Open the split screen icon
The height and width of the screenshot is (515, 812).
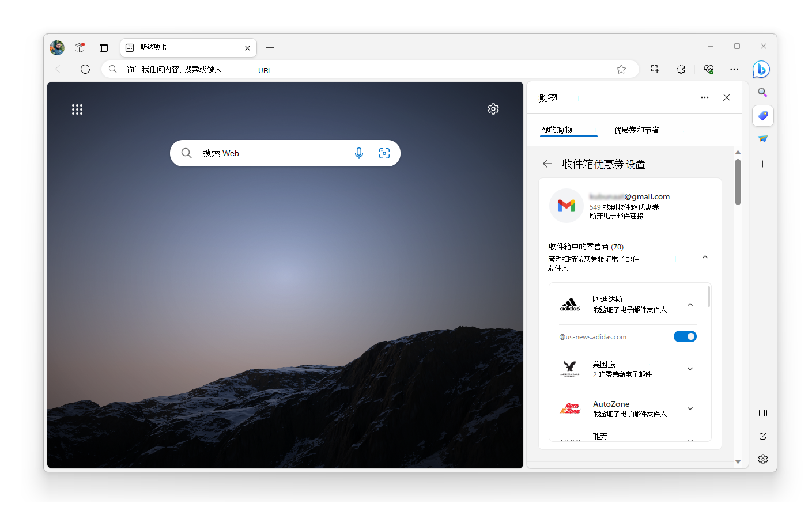(x=655, y=69)
